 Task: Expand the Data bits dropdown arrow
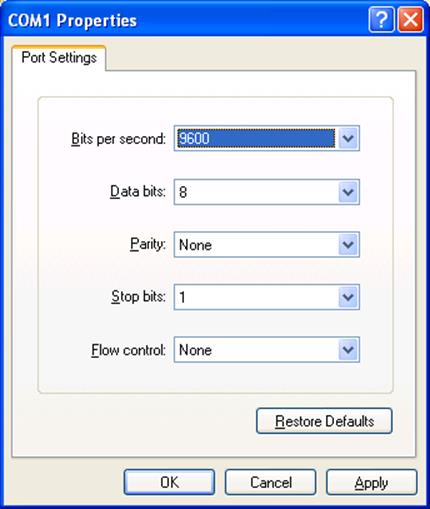pyautogui.click(x=348, y=192)
